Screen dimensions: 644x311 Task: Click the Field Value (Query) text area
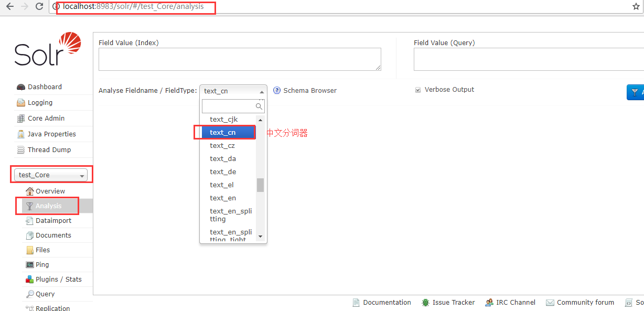pos(529,59)
